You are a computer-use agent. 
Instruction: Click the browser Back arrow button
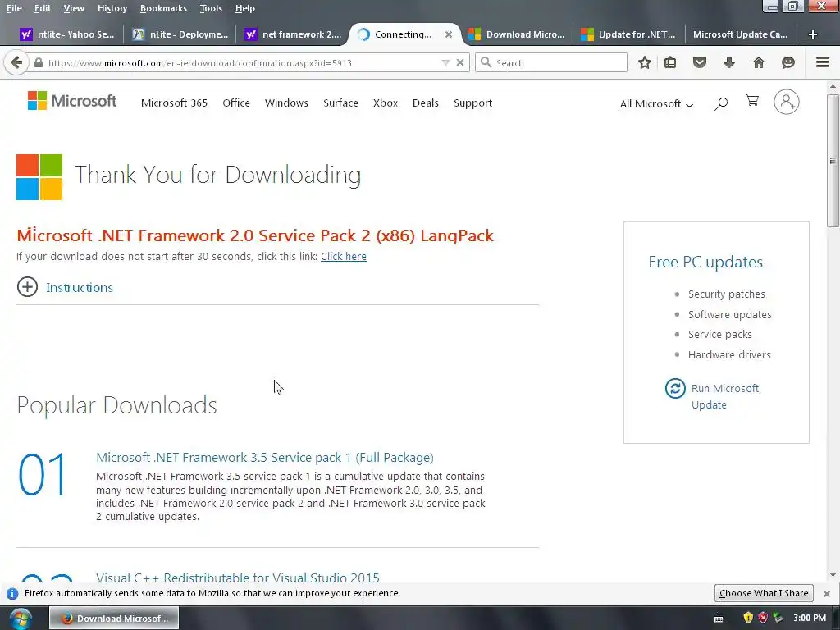click(x=16, y=62)
